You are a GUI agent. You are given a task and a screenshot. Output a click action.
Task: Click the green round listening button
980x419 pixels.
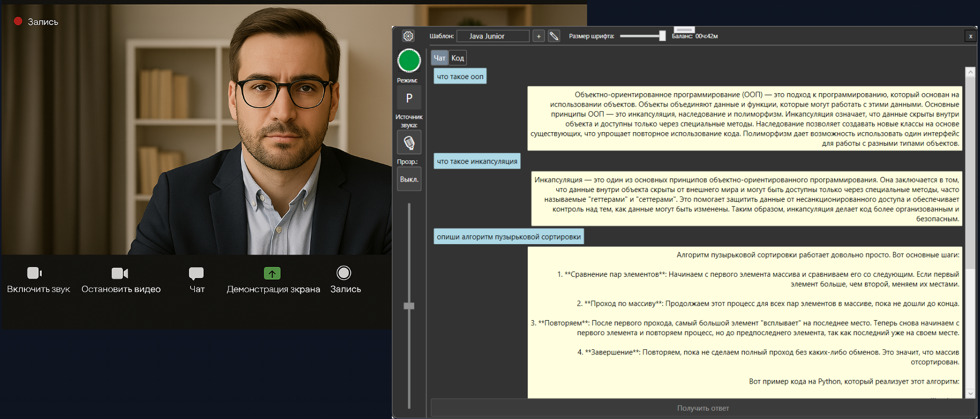click(409, 60)
